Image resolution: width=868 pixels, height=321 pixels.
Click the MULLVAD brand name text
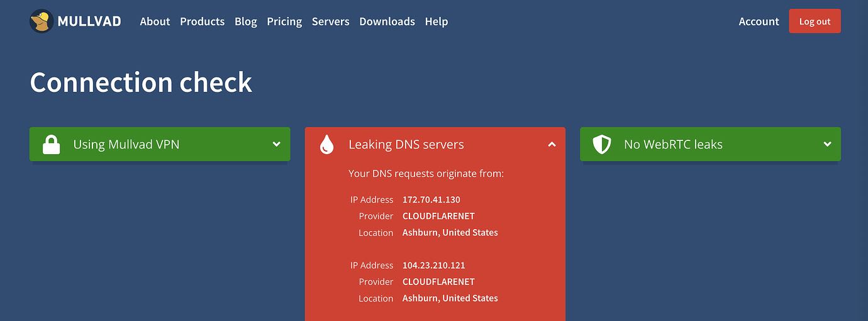pos(89,21)
